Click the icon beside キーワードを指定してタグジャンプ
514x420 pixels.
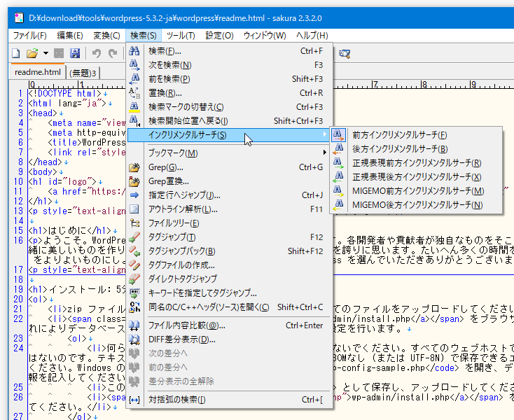pyautogui.click(x=134, y=293)
